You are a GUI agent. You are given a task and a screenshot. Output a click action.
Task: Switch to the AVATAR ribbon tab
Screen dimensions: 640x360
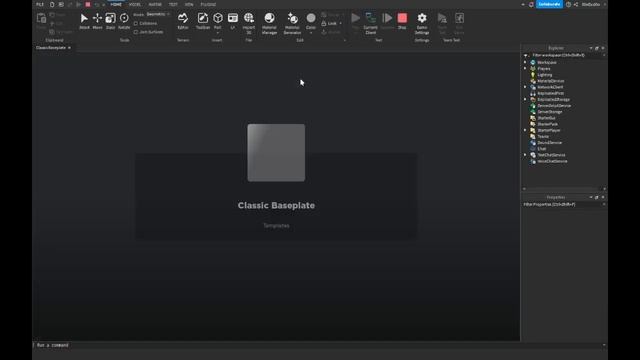155,4
